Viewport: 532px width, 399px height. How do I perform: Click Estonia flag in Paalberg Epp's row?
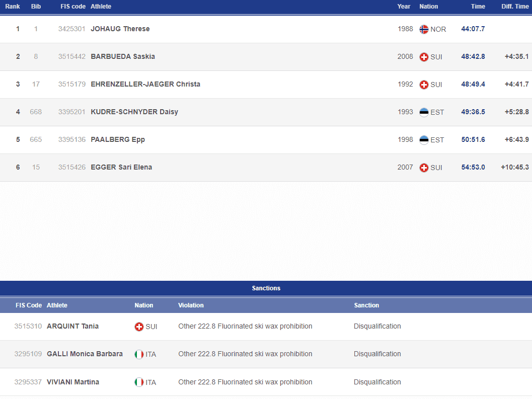pyautogui.click(x=424, y=140)
